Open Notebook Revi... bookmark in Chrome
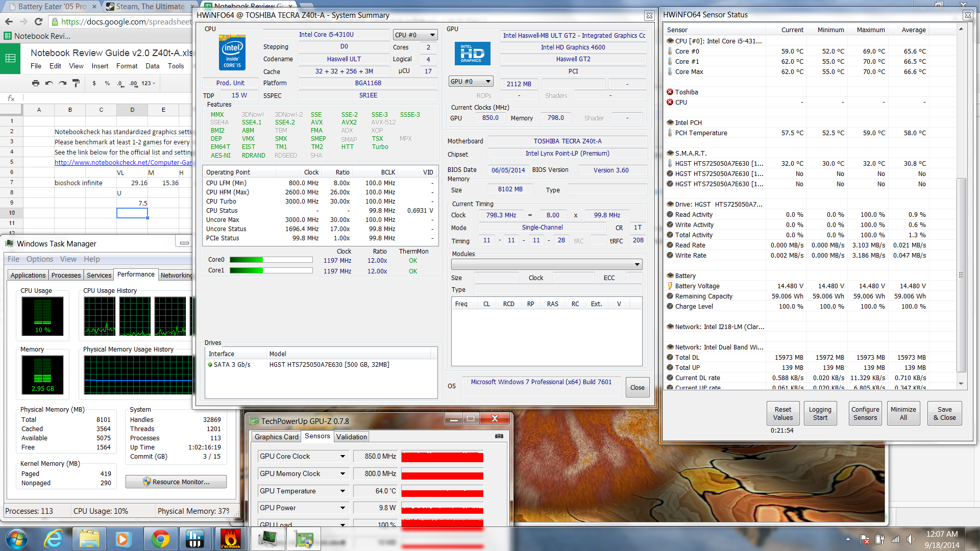Image resolution: width=980 pixels, height=551 pixels. click(37, 36)
